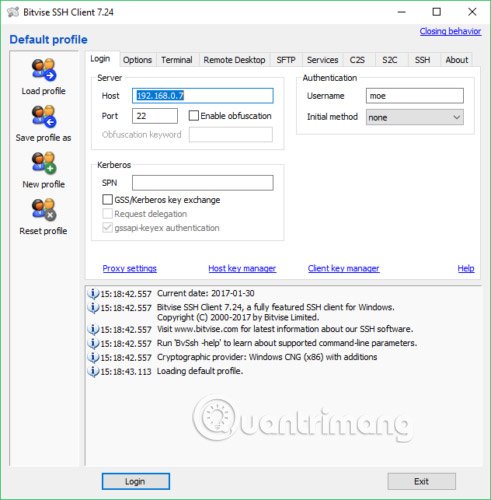This screenshot has height=500, width=491.
Task: Create a New profile via its icon
Action: [44, 163]
